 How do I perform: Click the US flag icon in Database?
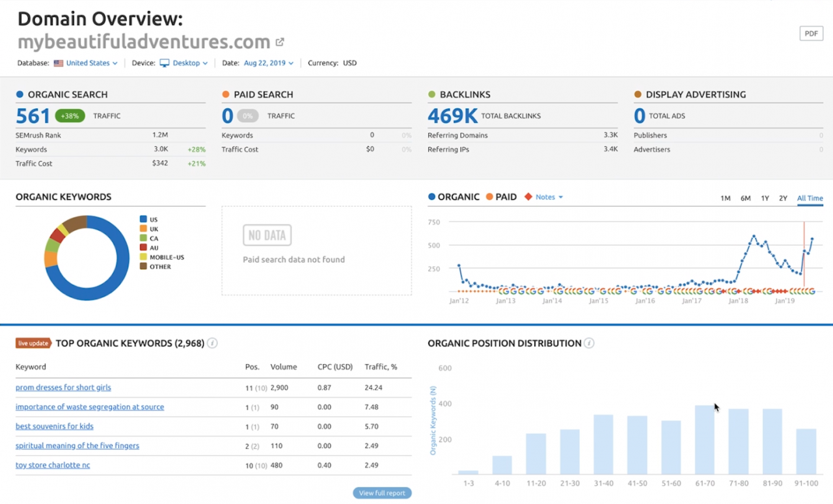pos(59,63)
